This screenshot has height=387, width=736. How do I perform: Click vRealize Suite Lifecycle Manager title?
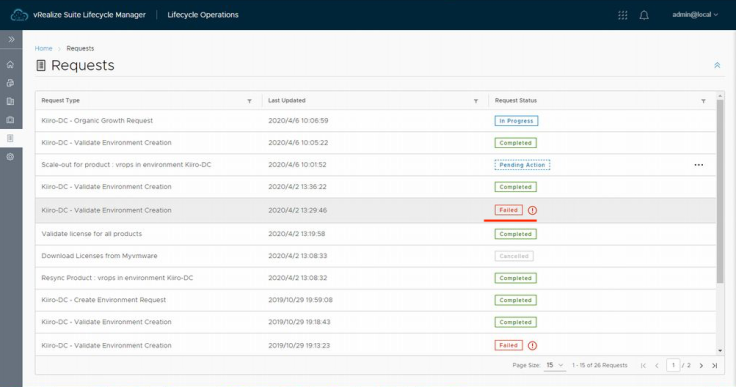coord(89,15)
